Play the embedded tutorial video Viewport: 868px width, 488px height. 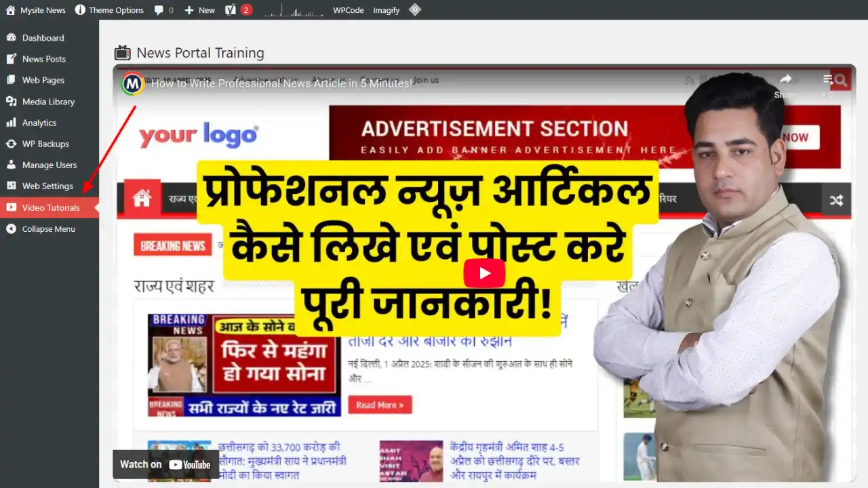click(484, 273)
